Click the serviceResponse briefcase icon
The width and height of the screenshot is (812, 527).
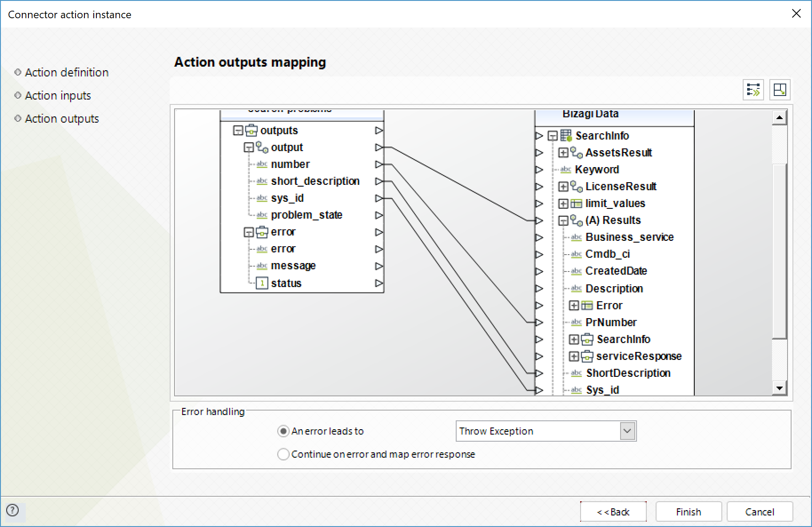click(587, 356)
